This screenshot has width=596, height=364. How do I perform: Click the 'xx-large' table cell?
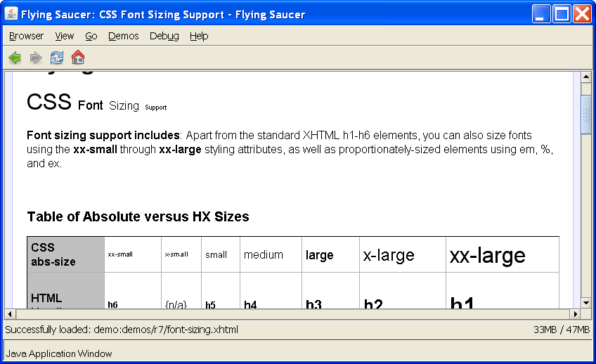coord(503,254)
